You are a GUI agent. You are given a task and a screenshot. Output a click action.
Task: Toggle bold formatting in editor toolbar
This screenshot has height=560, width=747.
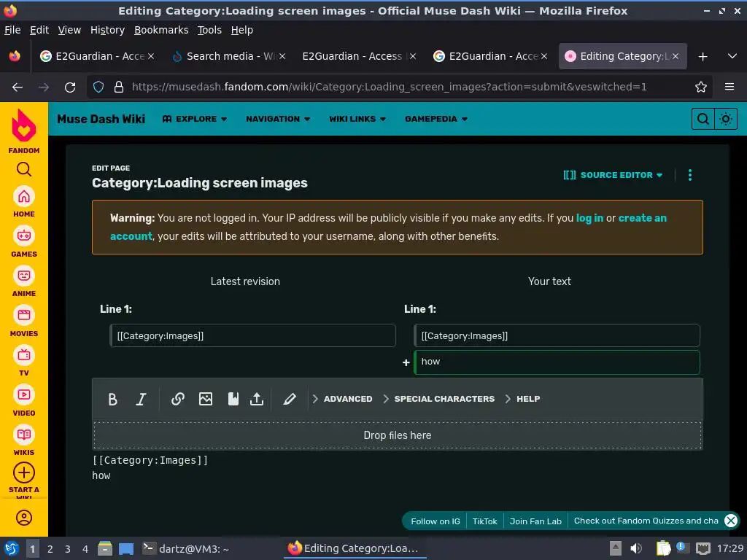coord(112,399)
